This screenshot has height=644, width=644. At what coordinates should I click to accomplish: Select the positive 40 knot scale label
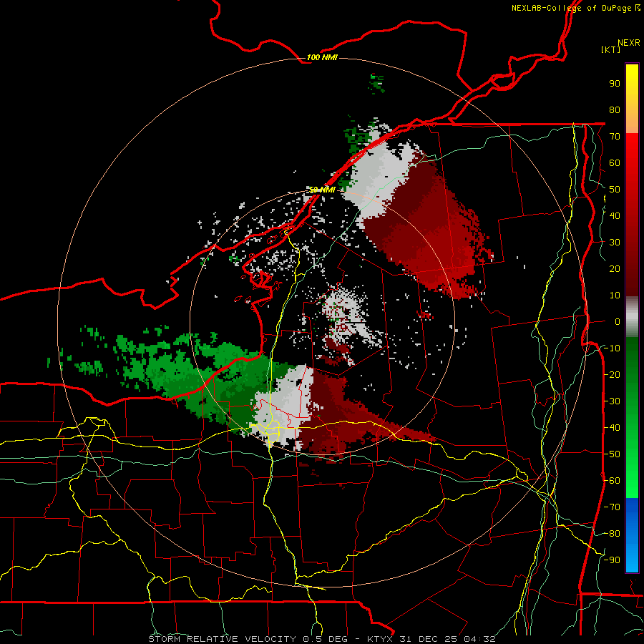pos(615,215)
